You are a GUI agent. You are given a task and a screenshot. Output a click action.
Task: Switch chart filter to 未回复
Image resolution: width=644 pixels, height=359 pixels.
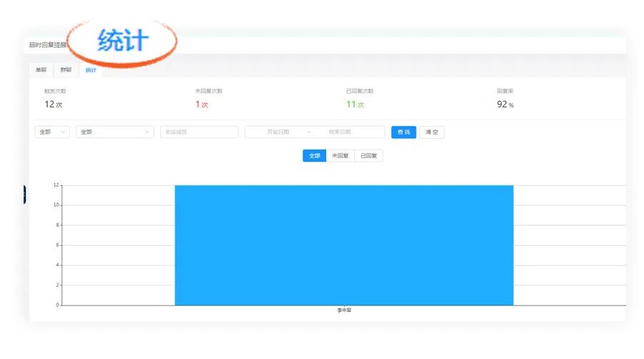coord(340,156)
